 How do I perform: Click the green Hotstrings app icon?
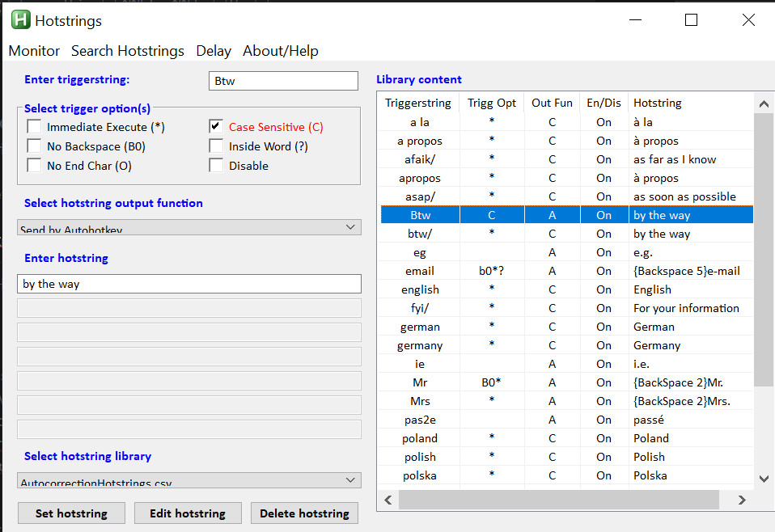pyautogui.click(x=21, y=20)
